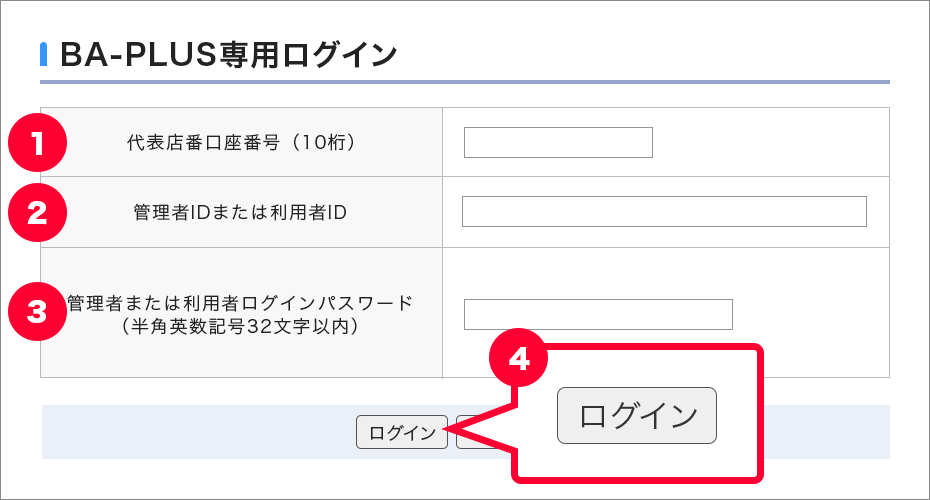Click the 代表店番口座番号（10桁） label
930x500 pixels.
tap(241, 142)
